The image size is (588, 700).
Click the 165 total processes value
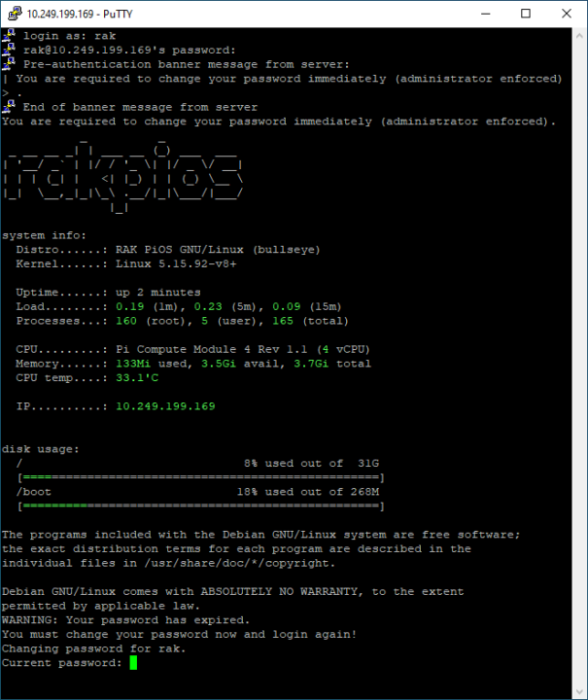[283, 321]
